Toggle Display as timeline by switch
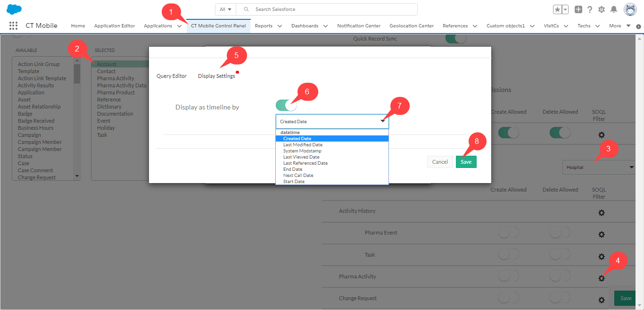 pyautogui.click(x=286, y=106)
